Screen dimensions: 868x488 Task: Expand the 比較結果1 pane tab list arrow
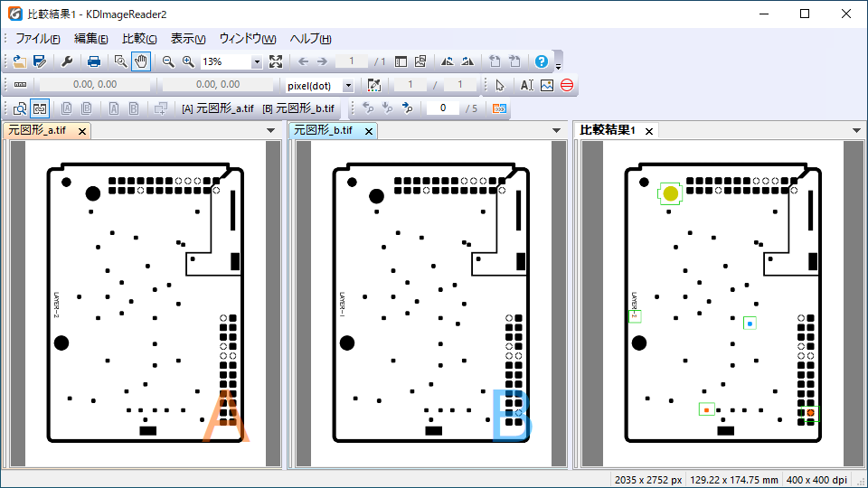pos(856,130)
